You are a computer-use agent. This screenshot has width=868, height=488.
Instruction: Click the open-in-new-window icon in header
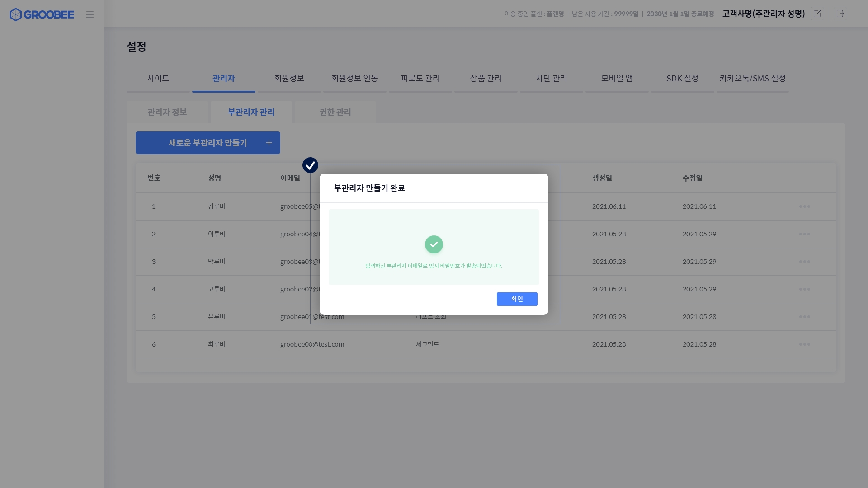(x=817, y=14)
